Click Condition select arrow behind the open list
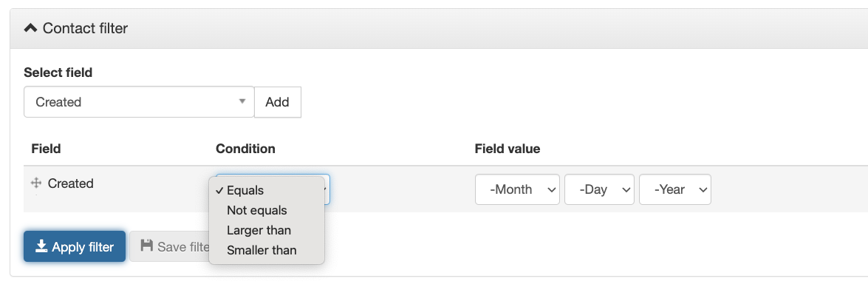 pyautogui.click(x=327, y=190)
